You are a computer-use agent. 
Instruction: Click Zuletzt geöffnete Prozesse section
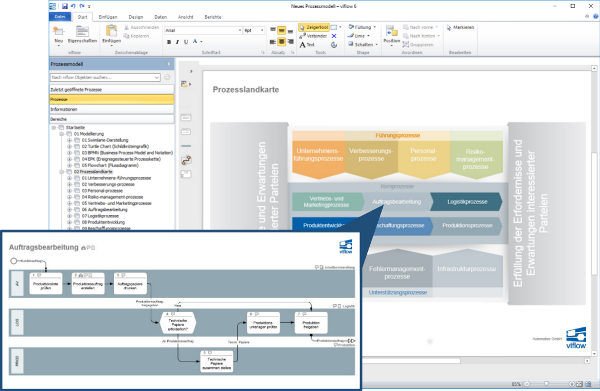coord(112,90)
